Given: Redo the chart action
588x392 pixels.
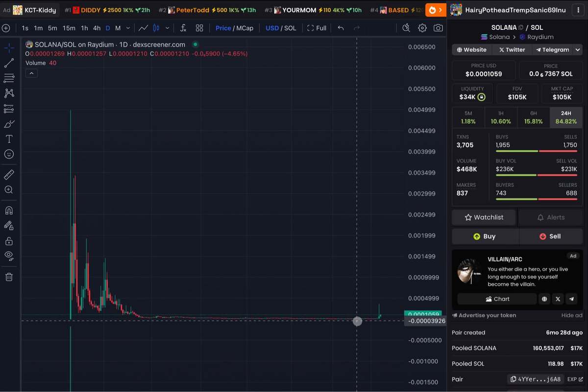Looking at the screenshot, I should (x=357, y=28).
